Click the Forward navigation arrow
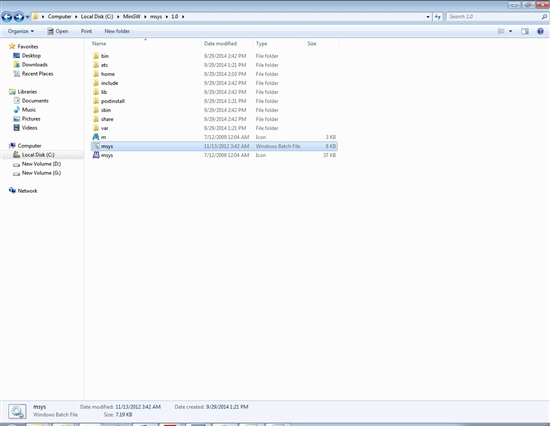The image size is (550, 426). pyautogui.click(x=19, y=16)
